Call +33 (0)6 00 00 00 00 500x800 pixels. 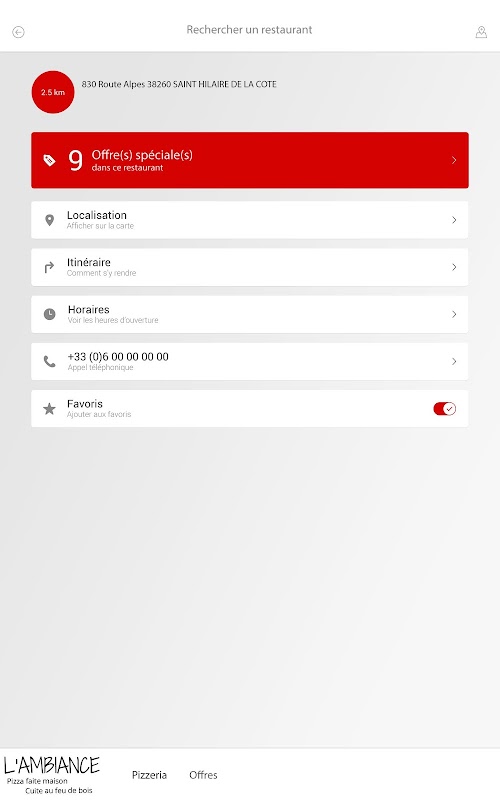[249, 361]
